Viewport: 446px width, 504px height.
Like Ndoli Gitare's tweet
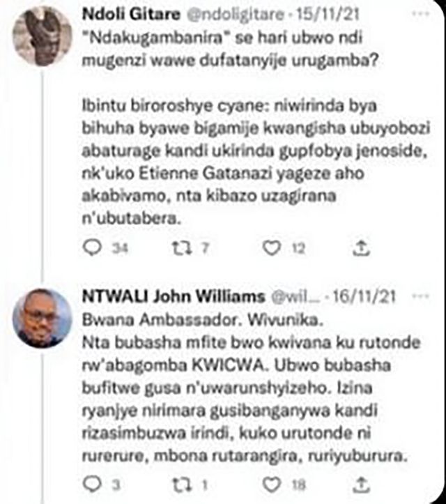pyautogui.click(x=272, y=248)
